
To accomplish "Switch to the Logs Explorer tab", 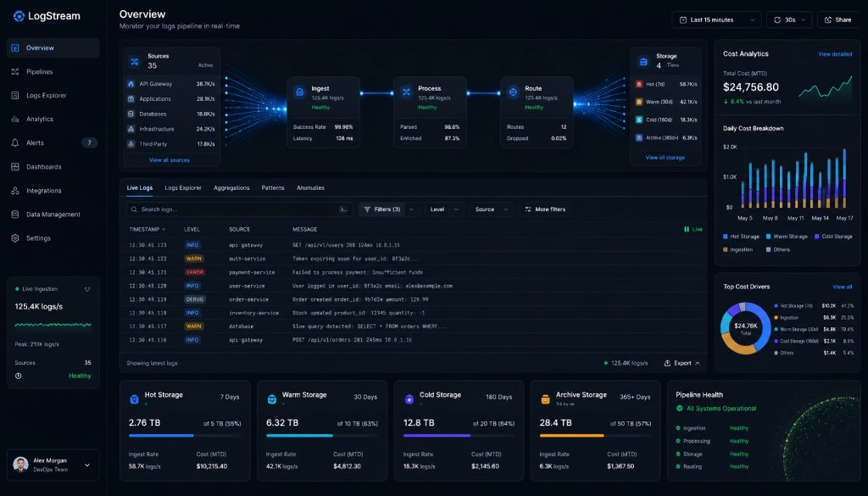I will pos(183,187).
